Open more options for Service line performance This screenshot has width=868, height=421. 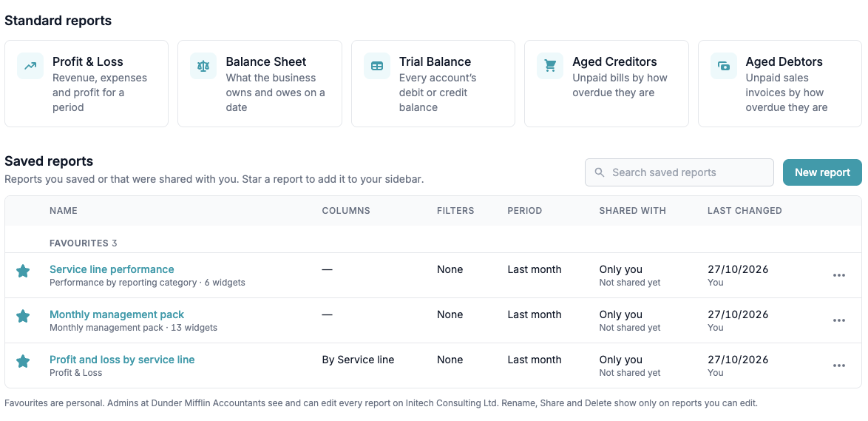pos(838,275)
